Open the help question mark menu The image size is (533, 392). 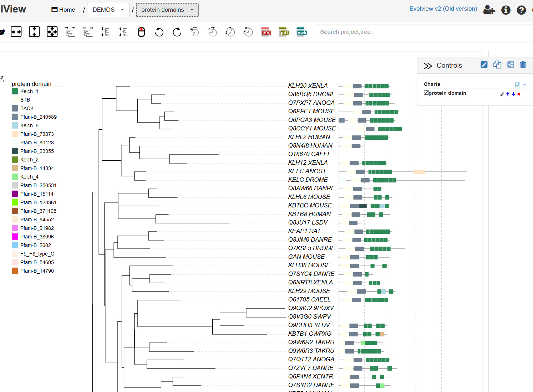point(521,10)
